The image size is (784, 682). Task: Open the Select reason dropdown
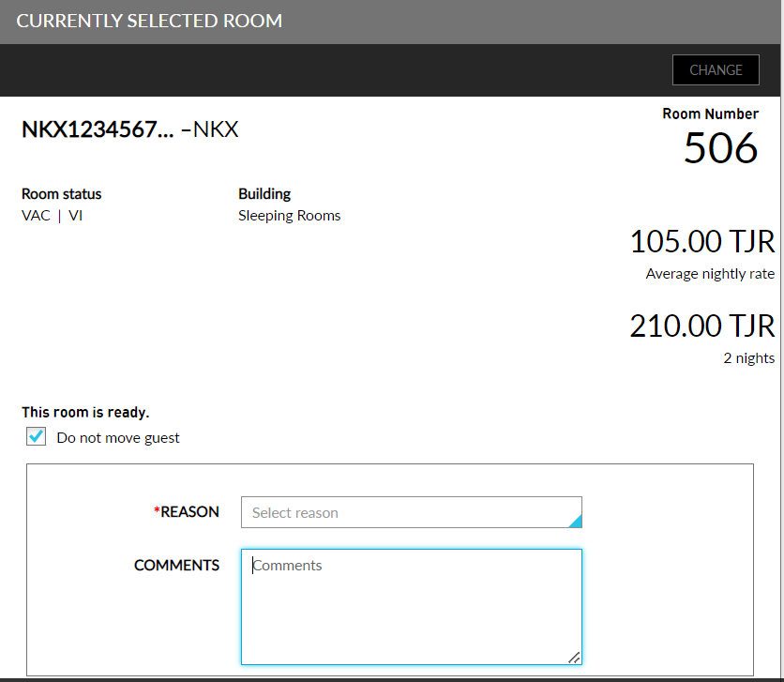point(411,512)
